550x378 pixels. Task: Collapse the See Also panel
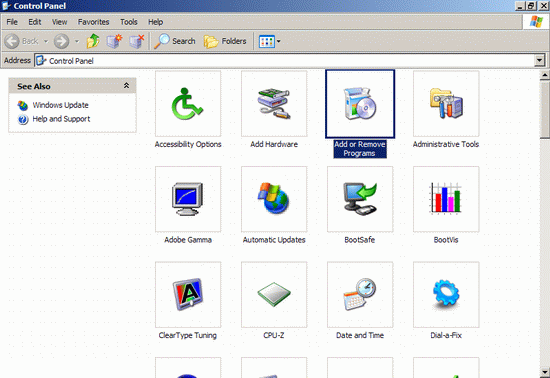point(126,86)
